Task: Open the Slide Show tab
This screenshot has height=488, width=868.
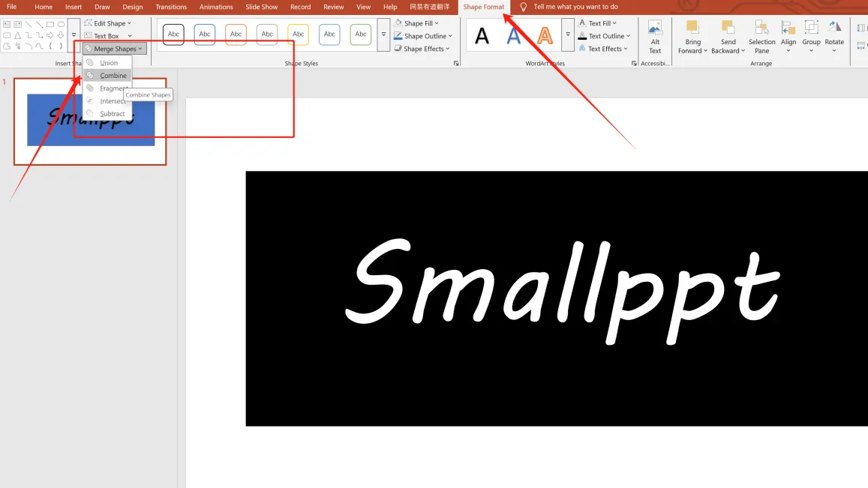Action: tap(261, 7)
